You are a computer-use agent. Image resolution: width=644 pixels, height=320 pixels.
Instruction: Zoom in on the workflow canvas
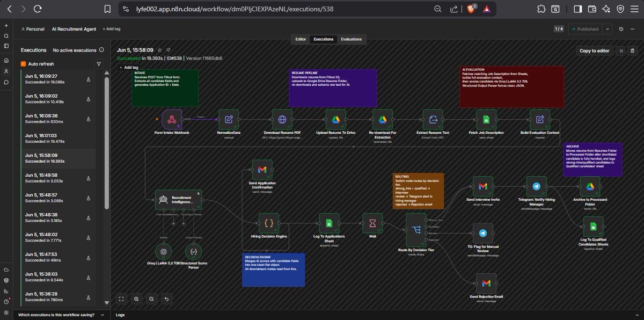point(136,299)
